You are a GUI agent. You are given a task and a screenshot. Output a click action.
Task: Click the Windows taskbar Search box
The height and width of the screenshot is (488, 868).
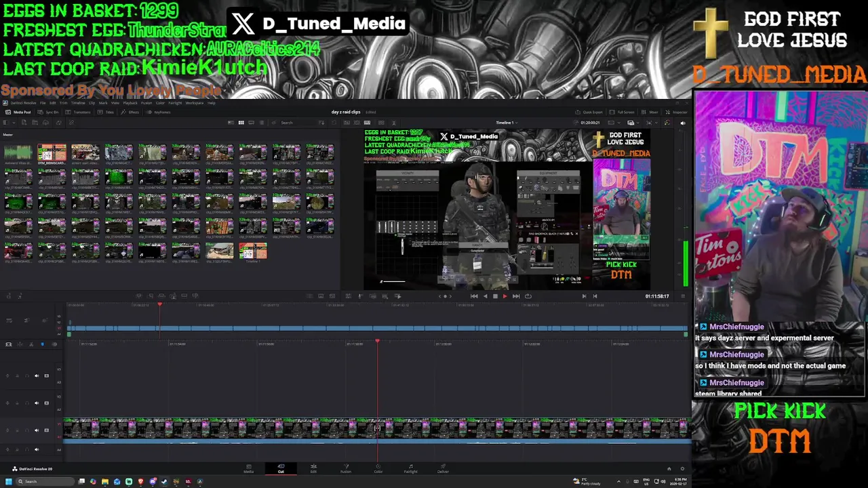click(45, 482)
